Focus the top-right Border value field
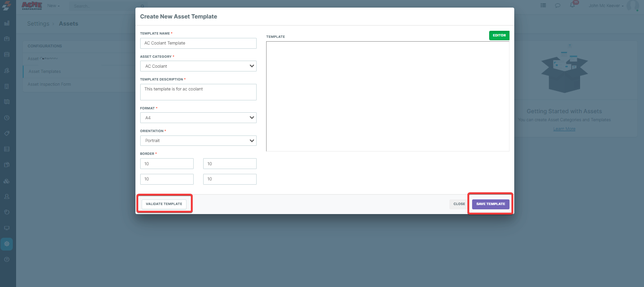The width and height of the screenshot is (644, 287). click(x=230, y=164)
